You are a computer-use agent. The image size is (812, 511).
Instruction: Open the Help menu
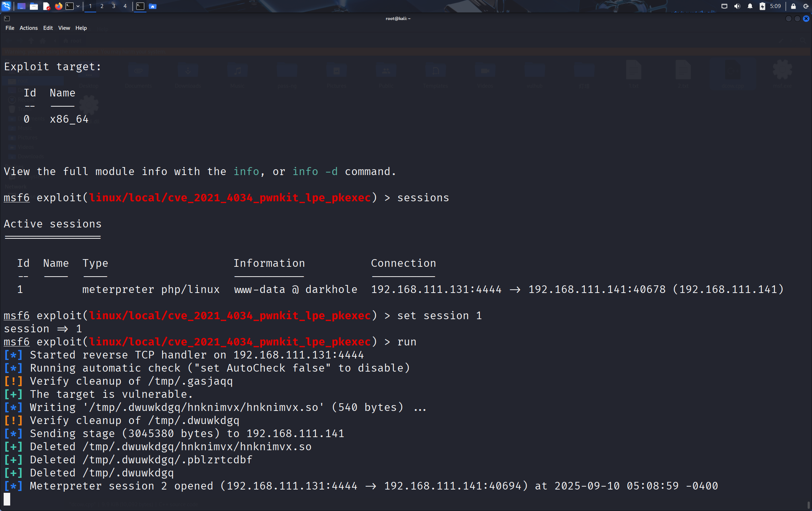[81, 28]
